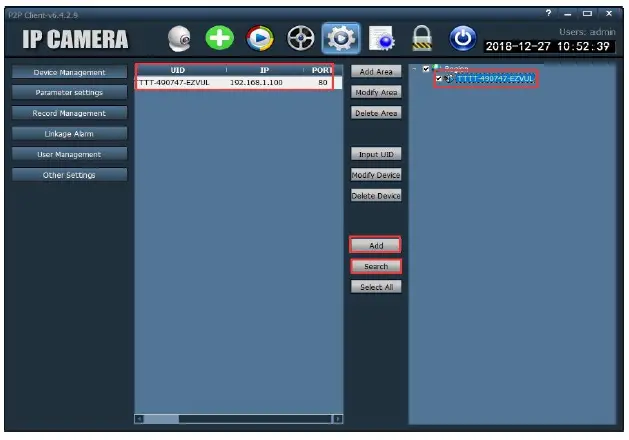Select the TTTT-490747-EZVUL tree item
The height and width of the screenshot is (440, 629).
click(495, 79)
